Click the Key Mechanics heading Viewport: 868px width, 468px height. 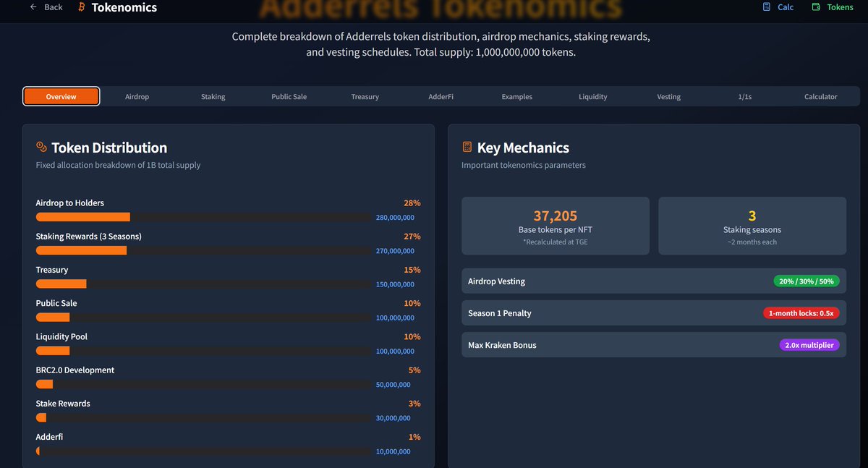[x=523, y=148]
